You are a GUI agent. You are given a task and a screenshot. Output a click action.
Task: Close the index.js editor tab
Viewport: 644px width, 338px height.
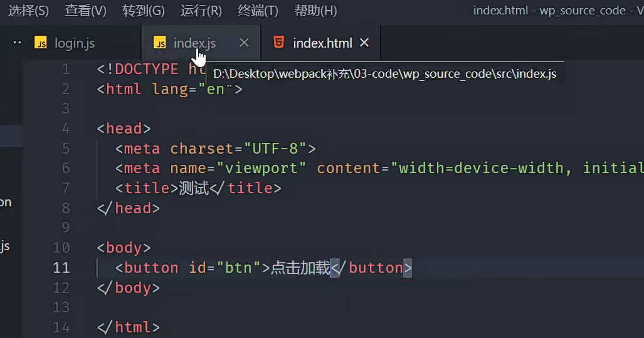pyautogui.click(x=245, y=43)
